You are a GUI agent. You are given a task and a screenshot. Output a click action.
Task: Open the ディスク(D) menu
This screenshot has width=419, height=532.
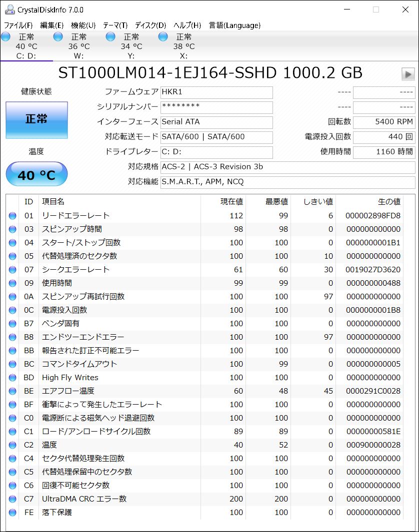[150, 25]
